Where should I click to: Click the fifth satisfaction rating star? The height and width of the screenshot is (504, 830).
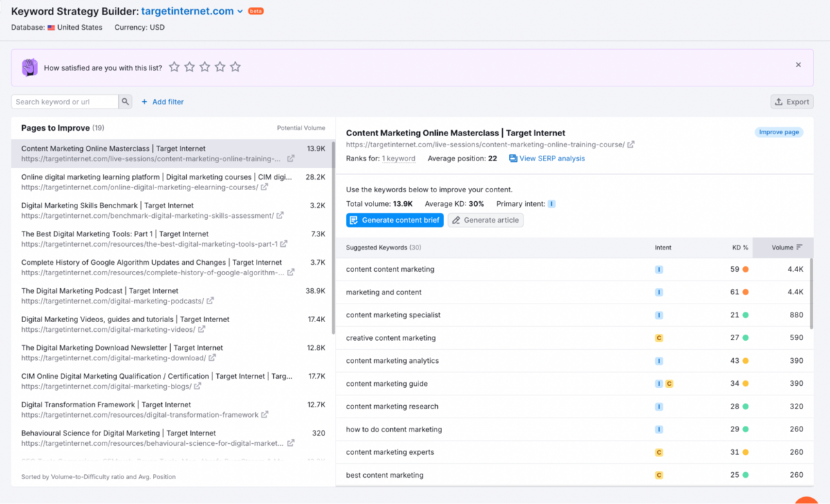235,67
